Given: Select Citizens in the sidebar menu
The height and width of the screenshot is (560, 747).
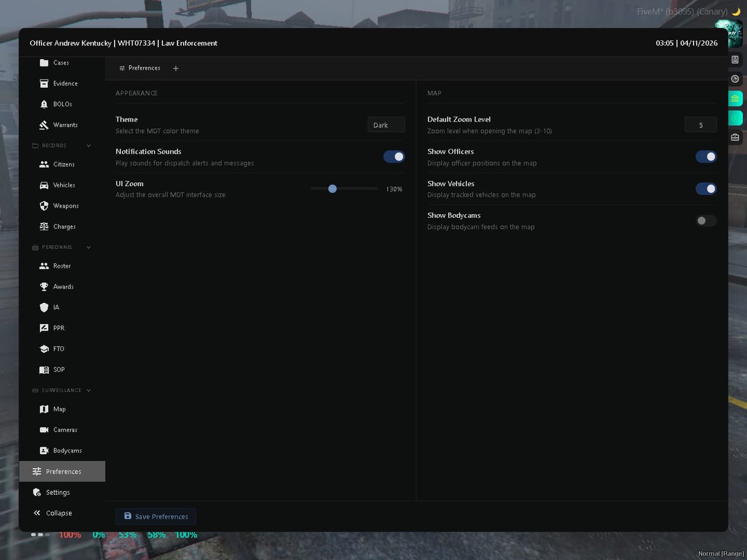Looking at the screenshot, I should coord(62,164).
